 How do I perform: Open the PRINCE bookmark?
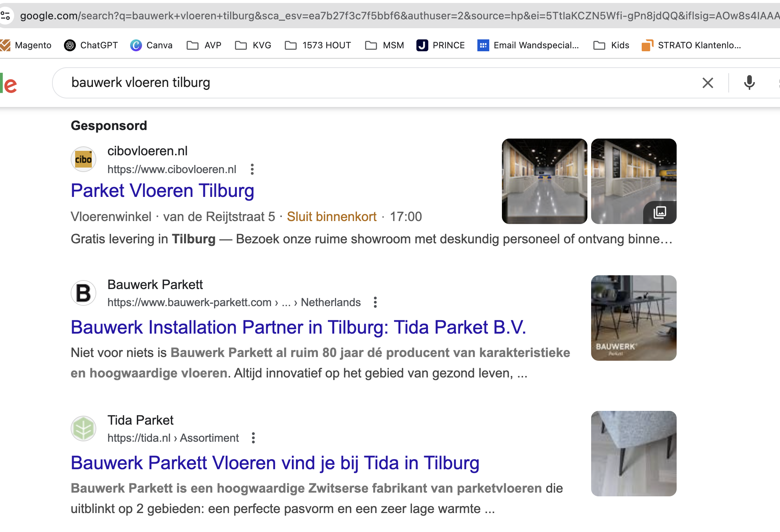[x=441, y=45]
